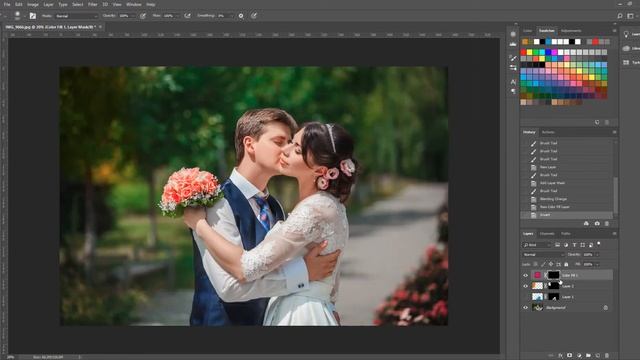This screenshot has height=360, width=640.
Task: Open the Help menu
Action: tap(151, 4)
